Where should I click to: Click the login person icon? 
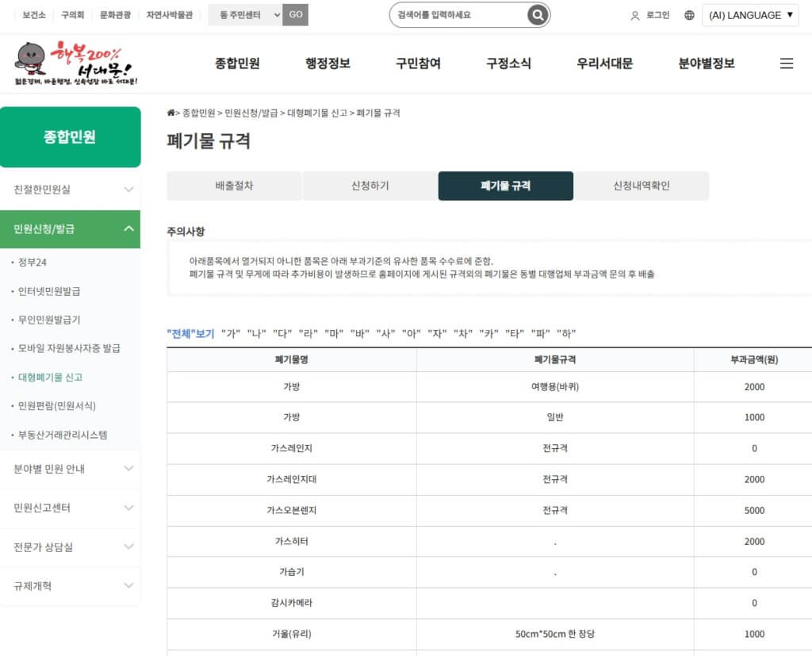click(634, 15)
